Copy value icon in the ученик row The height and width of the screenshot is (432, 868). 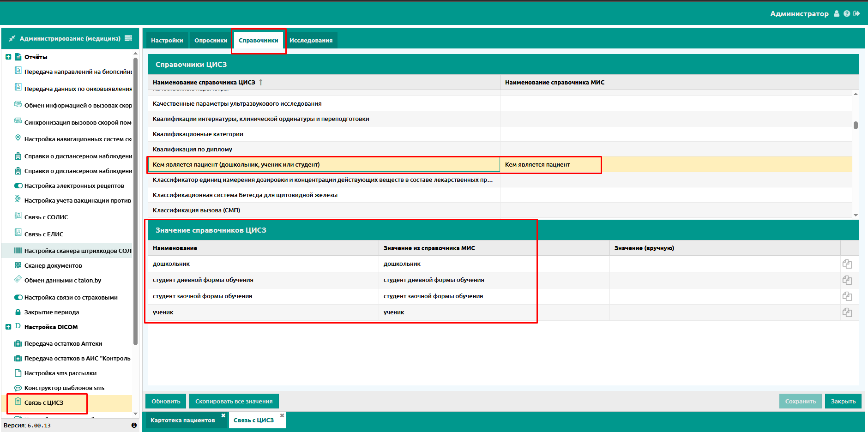coord(847,312)
